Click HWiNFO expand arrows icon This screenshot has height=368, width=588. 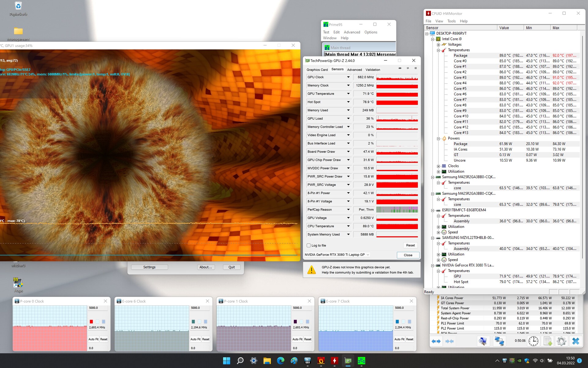point(436,341)
